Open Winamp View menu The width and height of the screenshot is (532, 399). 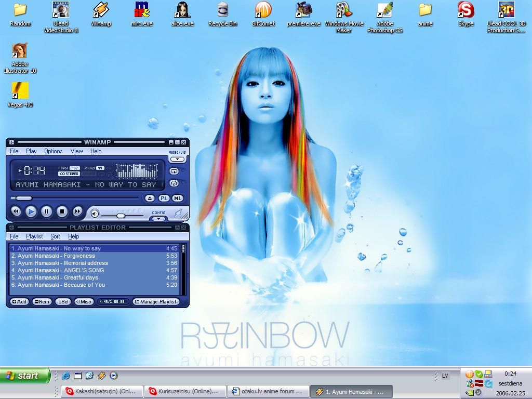coord(77,151)
